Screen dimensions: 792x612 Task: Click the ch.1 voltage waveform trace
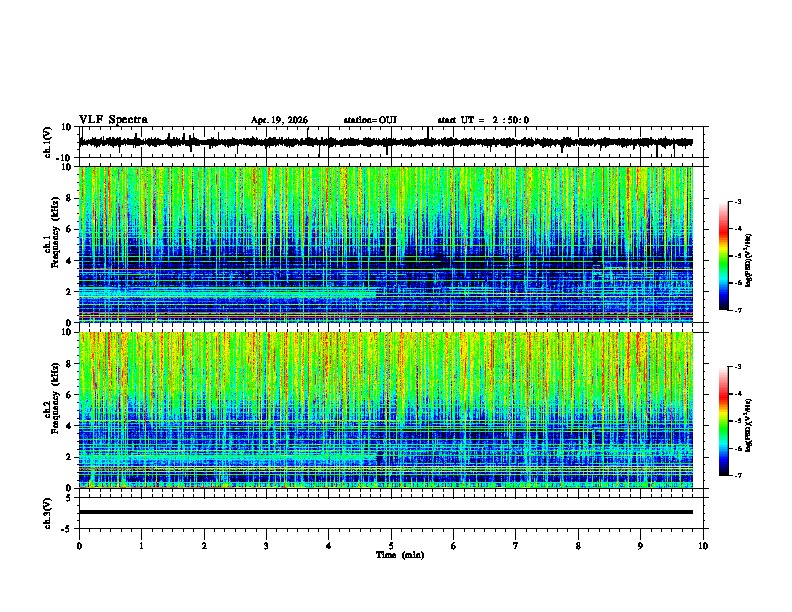click(x=386, y=142)
